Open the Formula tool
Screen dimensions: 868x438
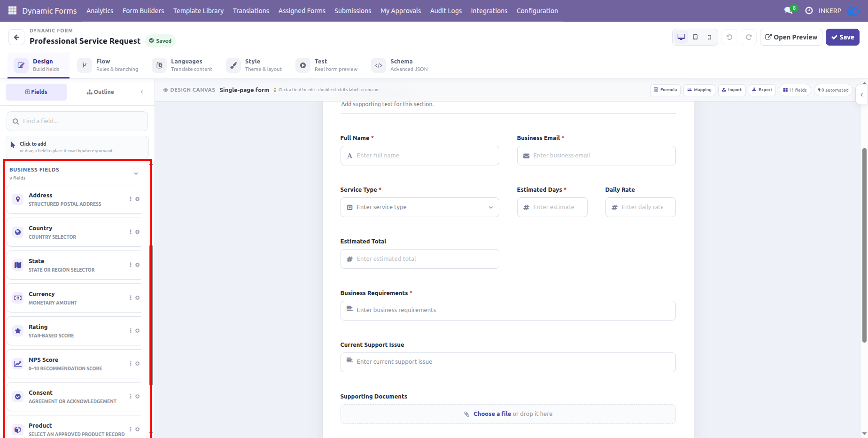(665, 90)
